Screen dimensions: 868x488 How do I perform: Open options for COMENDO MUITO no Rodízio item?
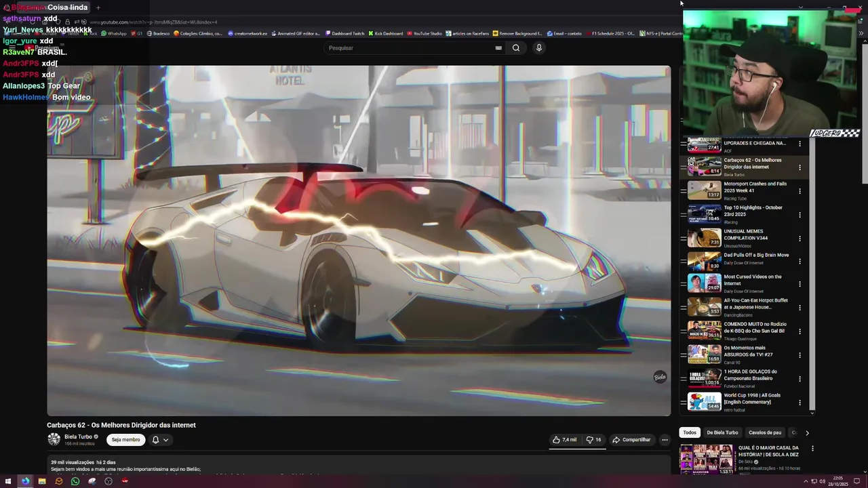800,331
